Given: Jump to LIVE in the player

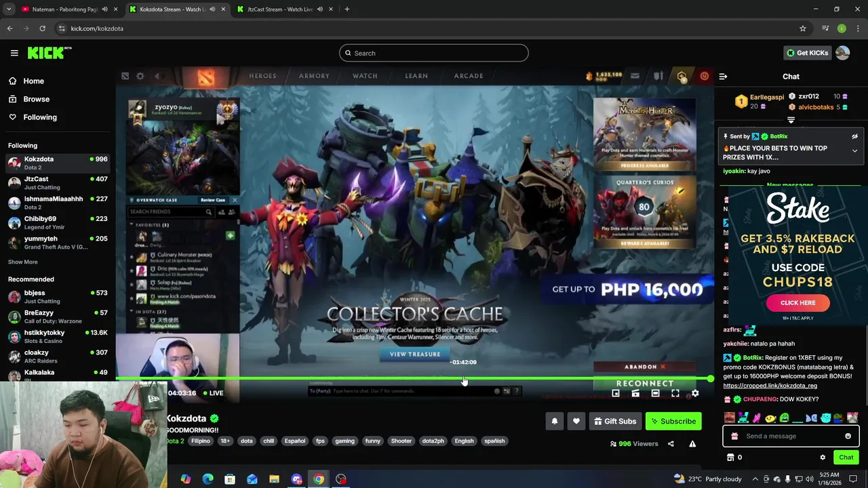Looking at the screenshot, I should 213,393.
